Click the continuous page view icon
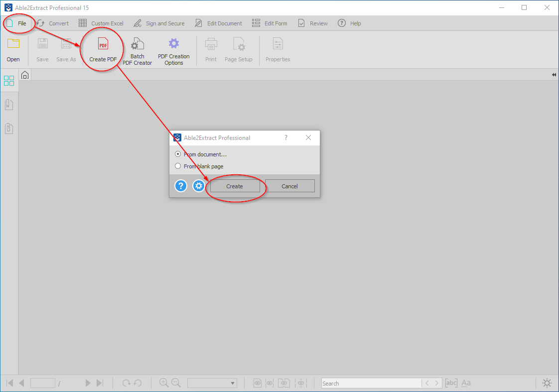Image resolution: width=559 pixels, height=392 pixels. point(270,383)
